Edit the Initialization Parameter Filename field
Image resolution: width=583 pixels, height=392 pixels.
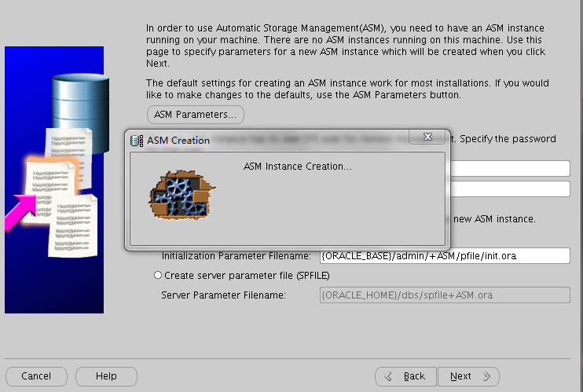[x=445, y=256]
